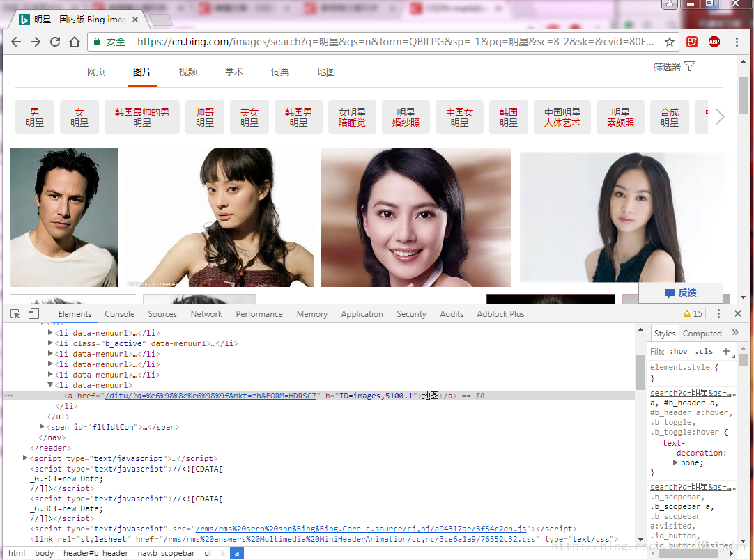Open the DevTools Memory tab
Screen dimensions: 754x560
click(x=311, y=314)
